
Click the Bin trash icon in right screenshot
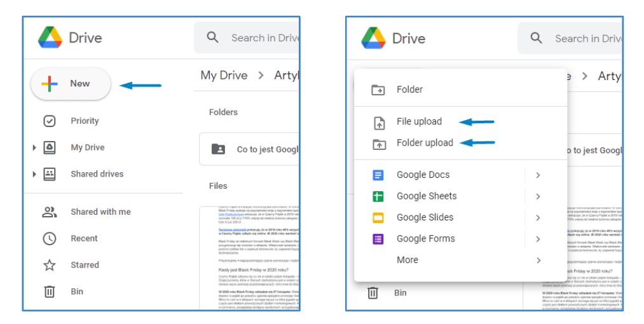(373, 293)
